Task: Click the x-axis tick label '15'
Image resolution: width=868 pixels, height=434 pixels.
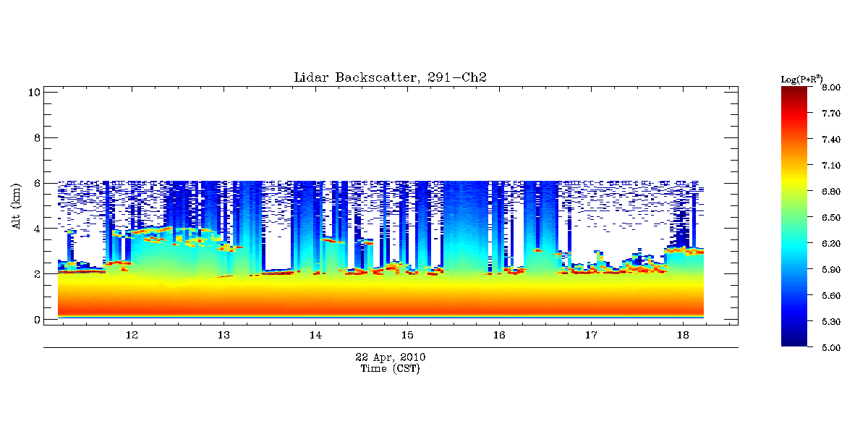Action: click(407, 335)
